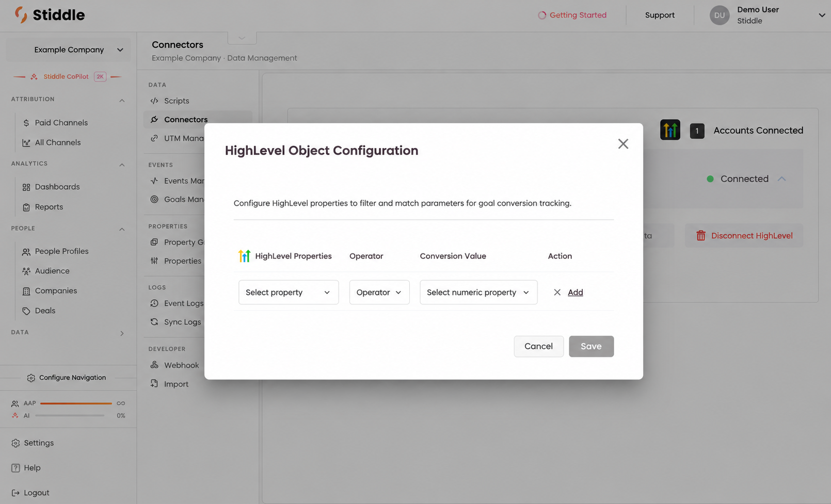Click the Reports clipboard icon
831x504 pixels.
(26, 207)
